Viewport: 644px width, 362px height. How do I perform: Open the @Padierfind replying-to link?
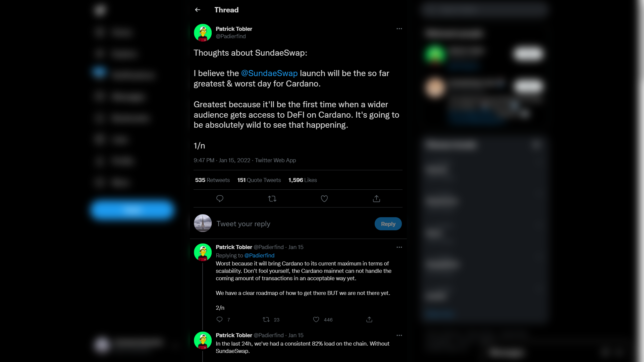pyautogui.click(x=259, y=255)
